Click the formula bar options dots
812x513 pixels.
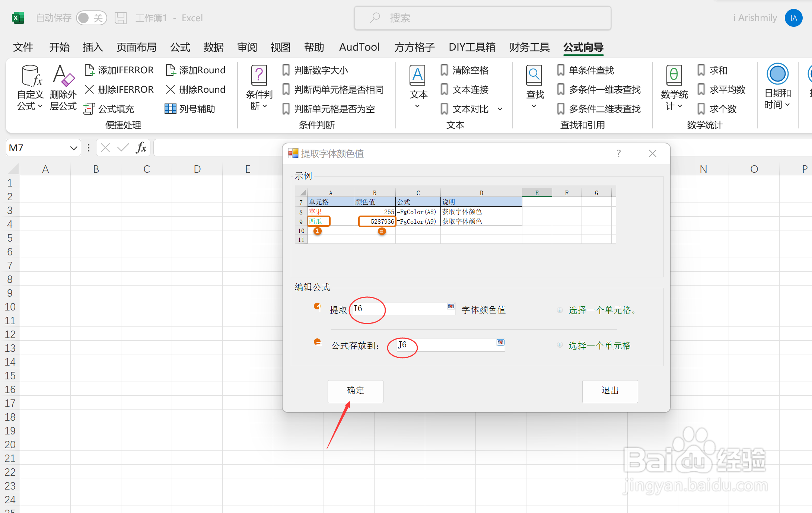coord(88,148)
